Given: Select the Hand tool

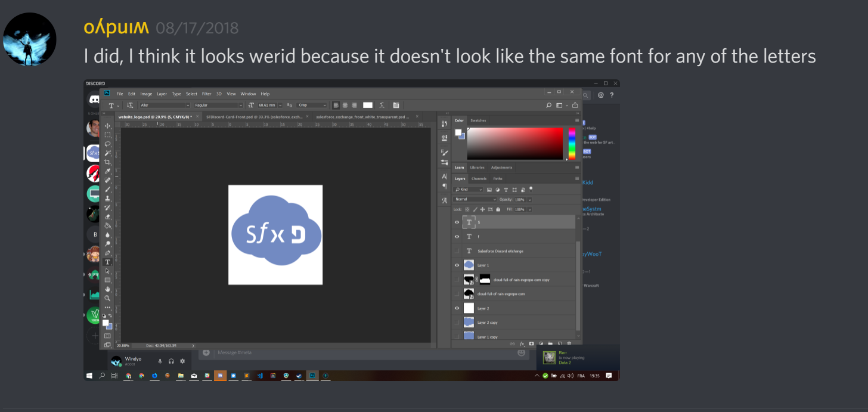Looking at the screenshot, I should pos(108,289).
